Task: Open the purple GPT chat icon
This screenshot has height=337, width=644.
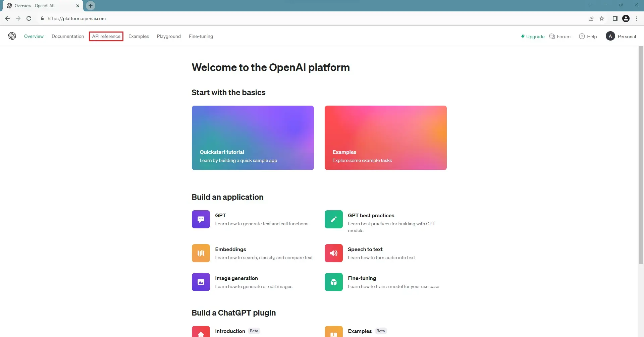Action: pos(201,219)
